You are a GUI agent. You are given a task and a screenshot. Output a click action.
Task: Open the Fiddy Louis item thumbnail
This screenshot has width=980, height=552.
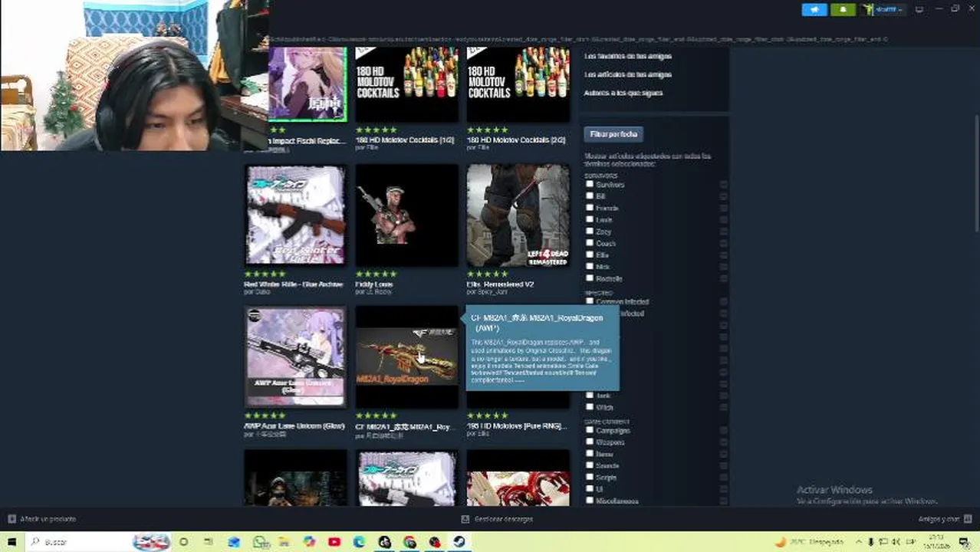406,215
